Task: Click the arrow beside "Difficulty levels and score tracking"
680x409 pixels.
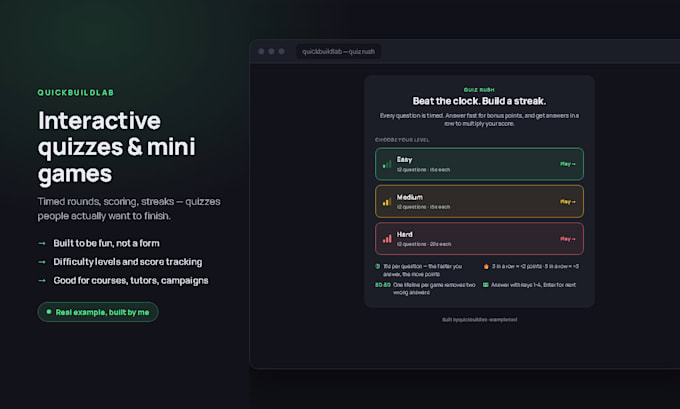Action: coord(42,262)
